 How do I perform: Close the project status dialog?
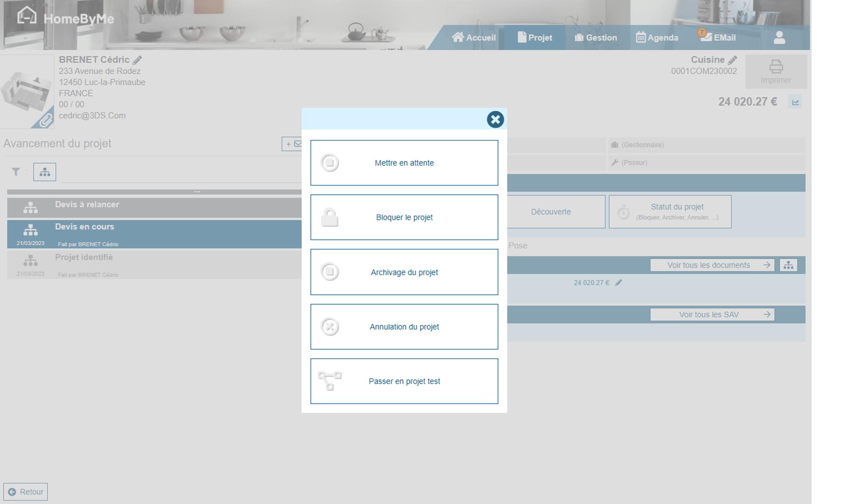pyautogui.click(x=495, y=120)
